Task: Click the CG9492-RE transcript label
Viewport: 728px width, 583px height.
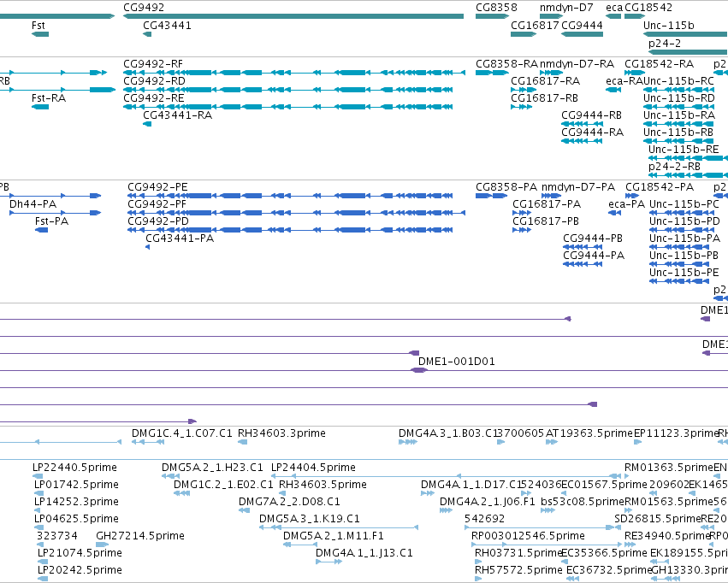Action: pos(154,98)
